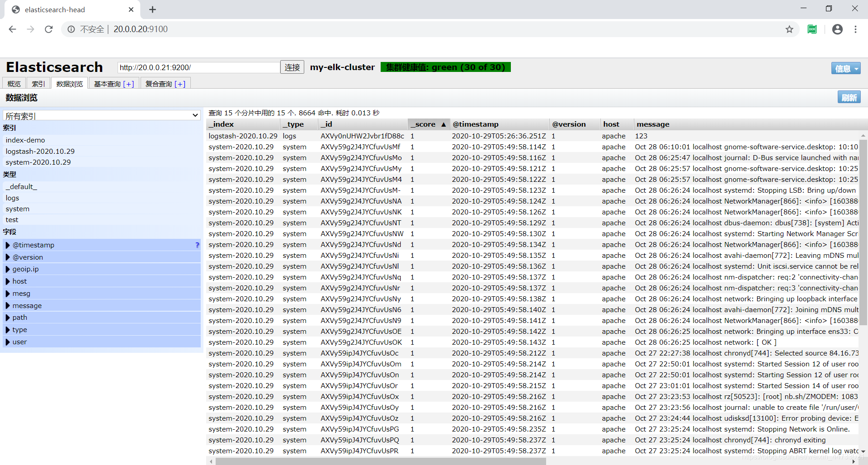Open the green extension icon
The image size is (868, 465).
[812, 29]
